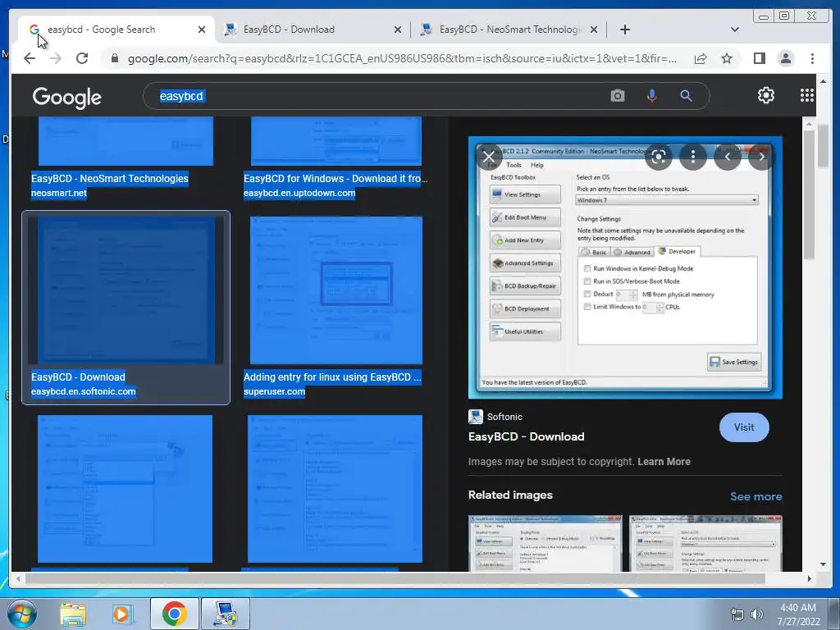Start voice search microphone
This screenshot has width=840, height=630.
point(651,96)
